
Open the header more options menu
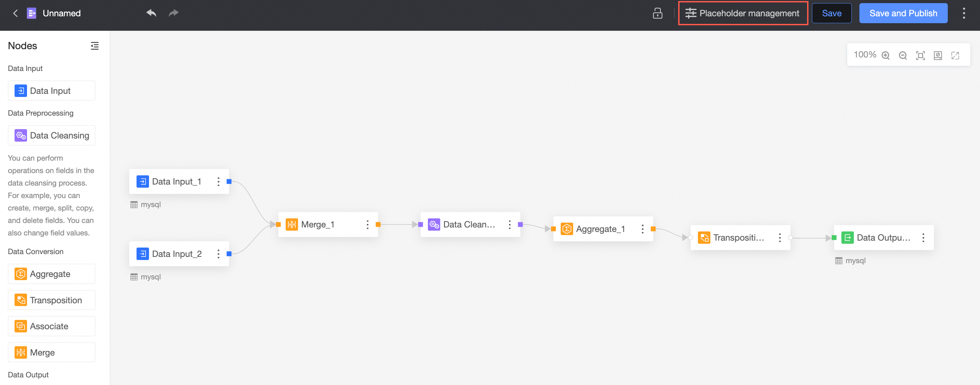964,13
